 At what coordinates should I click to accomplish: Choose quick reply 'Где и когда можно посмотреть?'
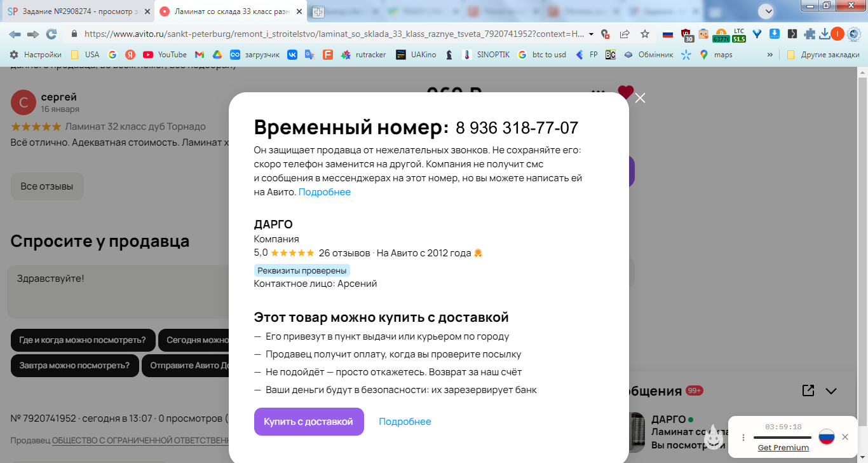pos(83,340)
